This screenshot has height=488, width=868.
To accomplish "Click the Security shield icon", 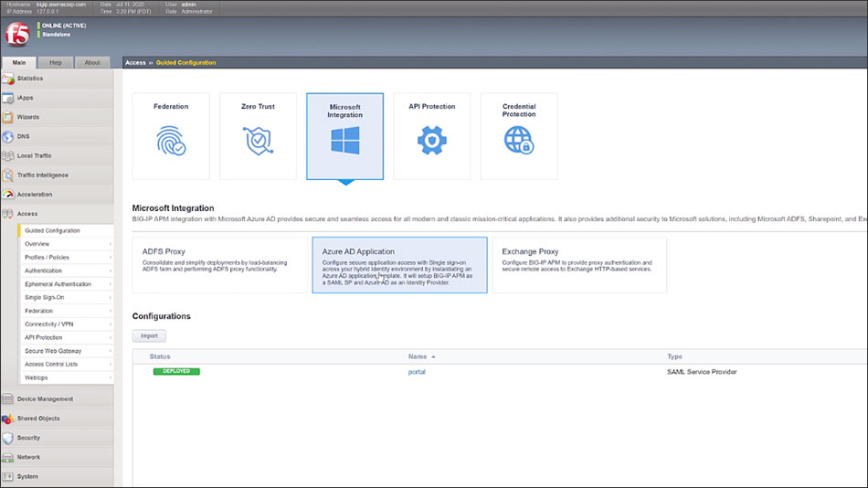I will click(7, 438).
